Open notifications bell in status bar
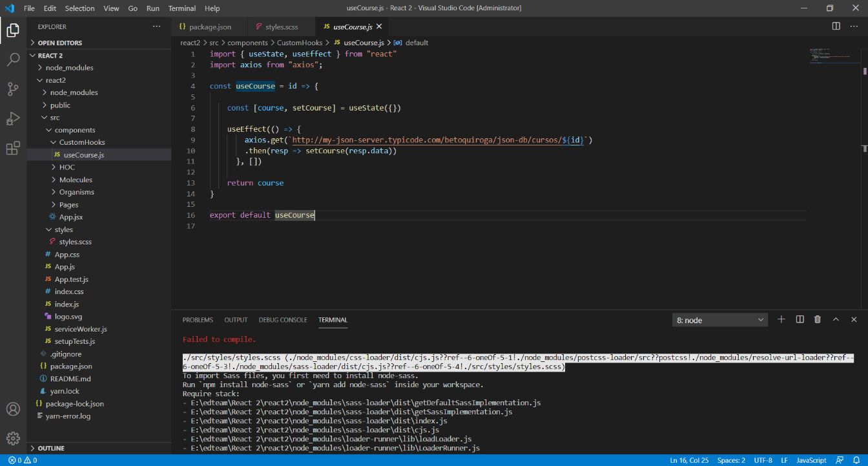868x466 pixels. 856,460
